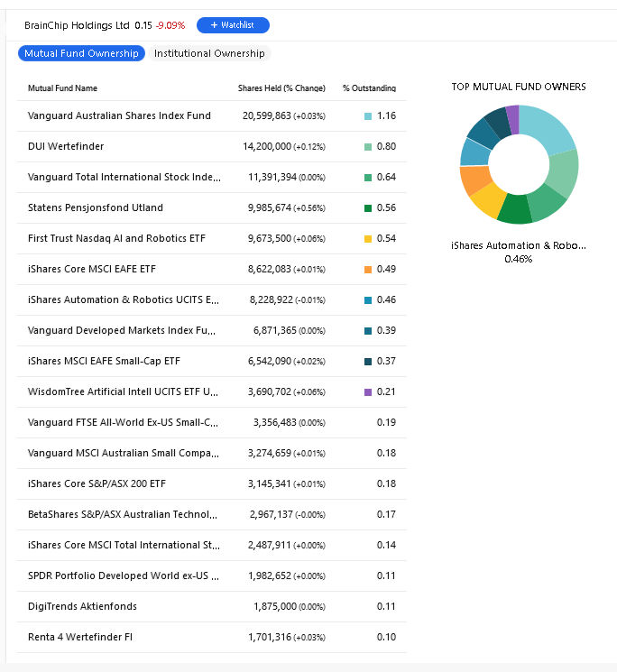Sort by Mutual Fund Name column header
Screen dimensions: 617x672
[x=62, y=88]
